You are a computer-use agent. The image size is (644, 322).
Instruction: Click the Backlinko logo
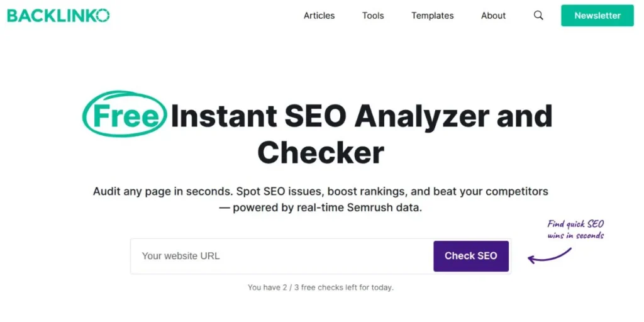coord(58,16)
